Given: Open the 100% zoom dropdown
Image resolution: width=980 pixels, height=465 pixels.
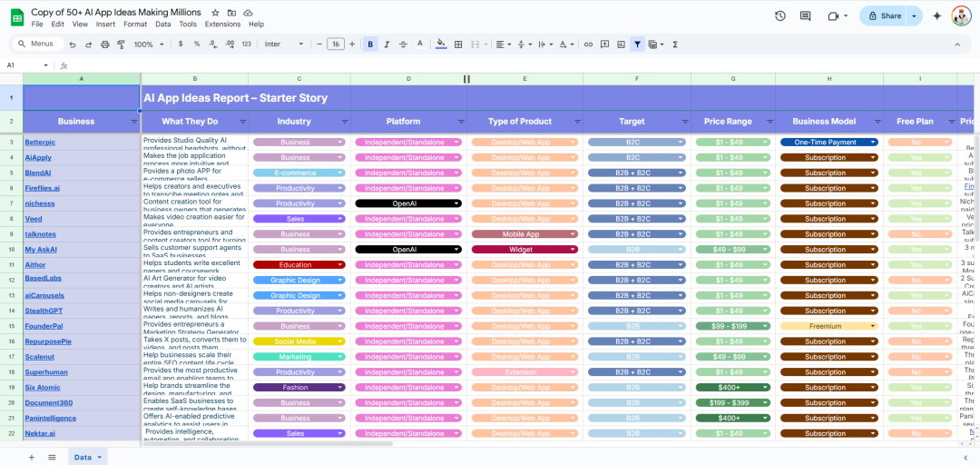Looking at the screenshot, I should point(149,45).
